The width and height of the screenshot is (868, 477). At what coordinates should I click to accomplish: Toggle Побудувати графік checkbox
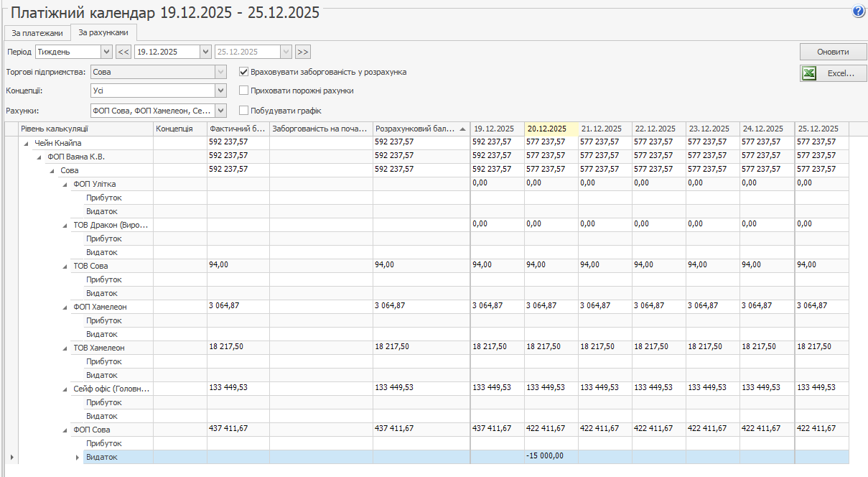click(x=244, y=111)
